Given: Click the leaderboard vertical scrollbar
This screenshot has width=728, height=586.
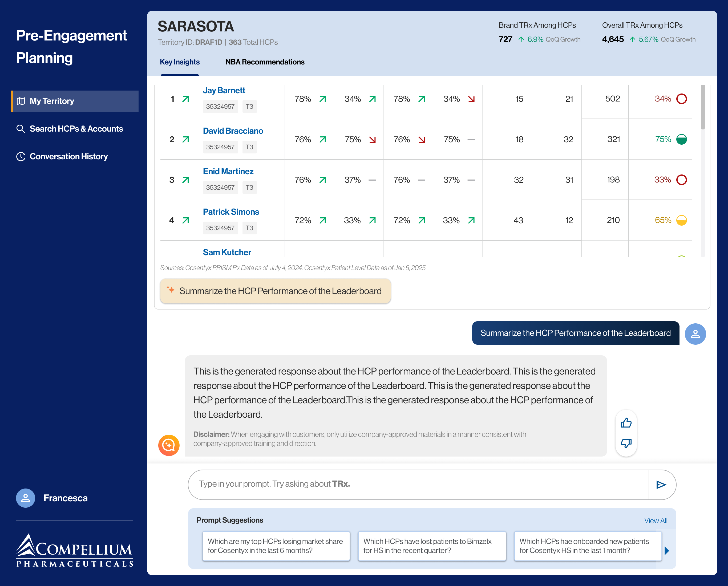Looking at the screenshot, I should [703, 107].
